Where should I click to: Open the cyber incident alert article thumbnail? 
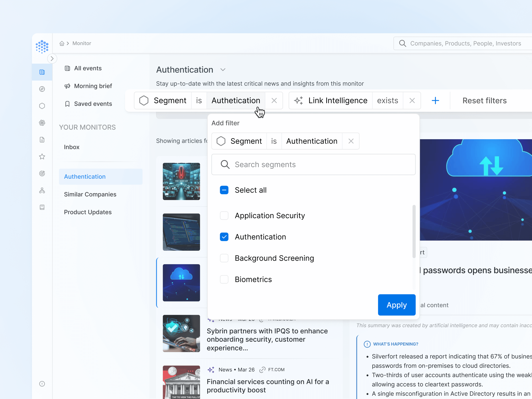[x=181, y=182]
